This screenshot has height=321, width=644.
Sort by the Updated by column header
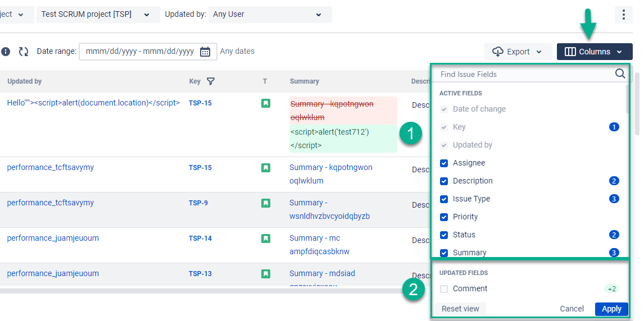point(25,81)
